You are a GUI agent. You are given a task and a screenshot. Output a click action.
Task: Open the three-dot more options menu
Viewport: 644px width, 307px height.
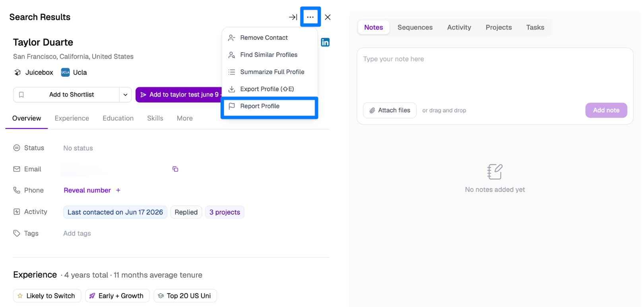click(310, 17)
